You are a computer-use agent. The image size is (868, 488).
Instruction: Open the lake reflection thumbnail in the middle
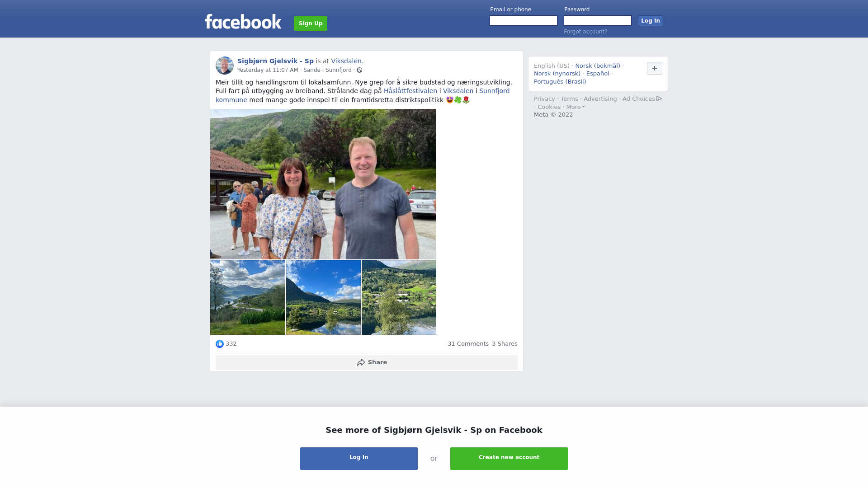tap(323, 297)
